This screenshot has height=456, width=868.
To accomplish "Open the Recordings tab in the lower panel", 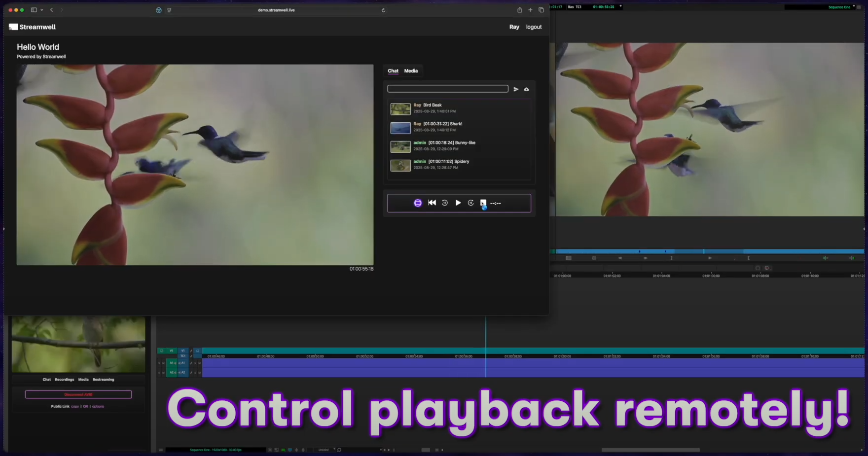I will pyautogui.click(x=65, y=380).
